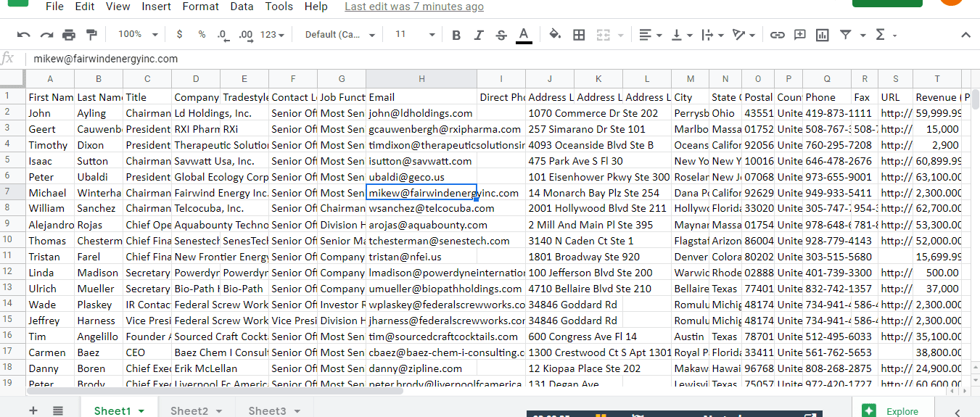Print the spreadsheet
Screen dimensions: 980x417
click(69, 35)
